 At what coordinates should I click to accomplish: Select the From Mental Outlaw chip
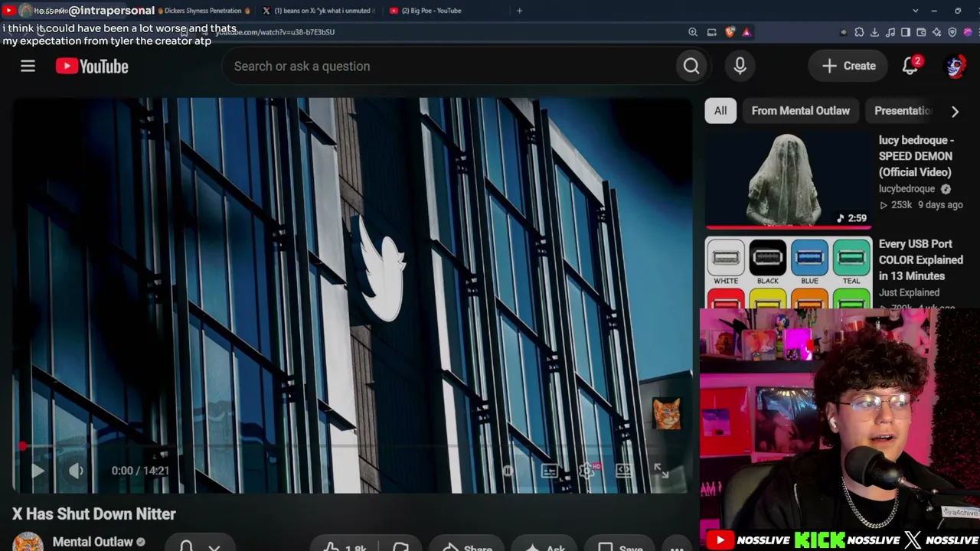pos(801,111)
